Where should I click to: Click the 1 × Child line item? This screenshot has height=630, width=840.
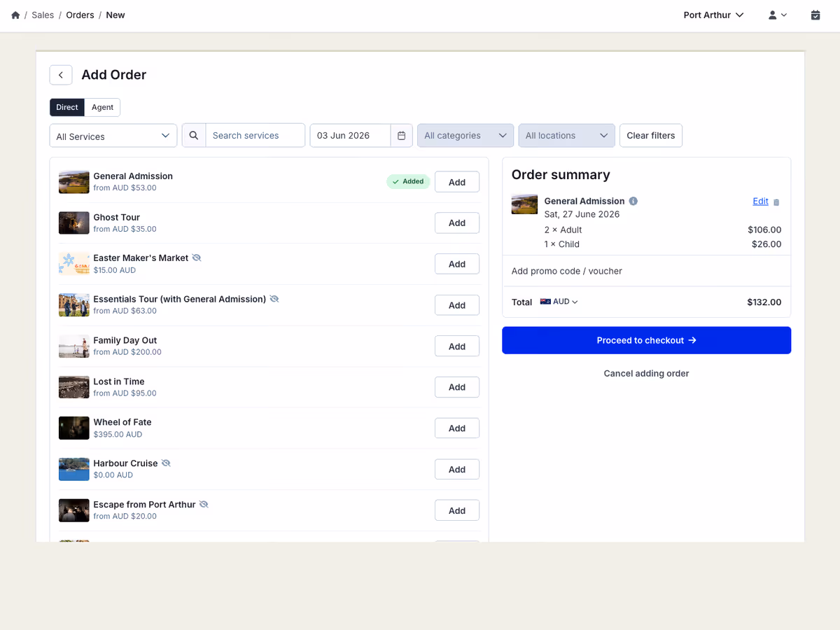[x=562, y=244]
